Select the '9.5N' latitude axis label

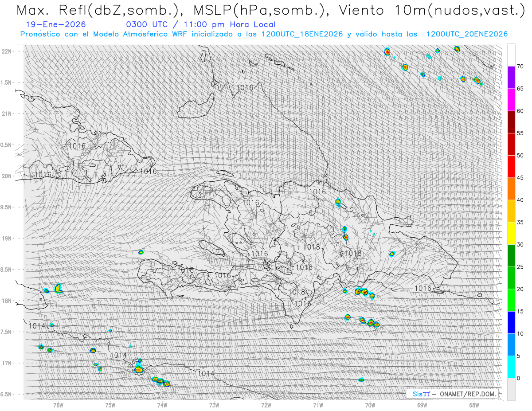click(x=7, y=207)
